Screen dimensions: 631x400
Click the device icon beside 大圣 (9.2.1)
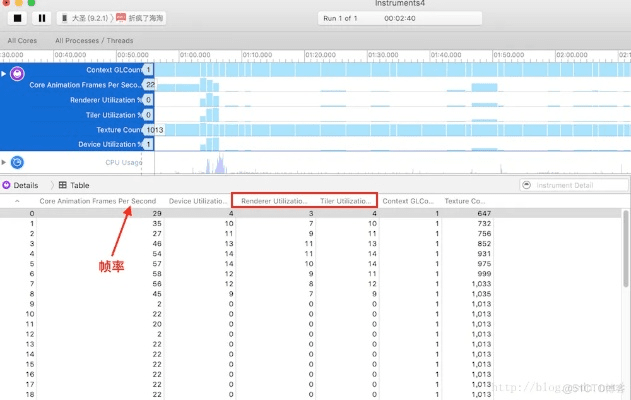tap(66, 18)
